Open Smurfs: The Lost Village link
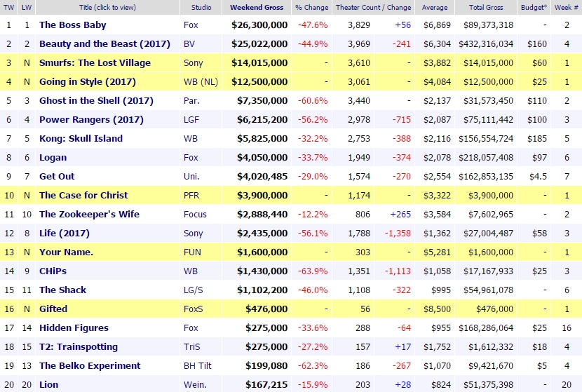Viewport: 582px width, 392px height. [95, 62]
